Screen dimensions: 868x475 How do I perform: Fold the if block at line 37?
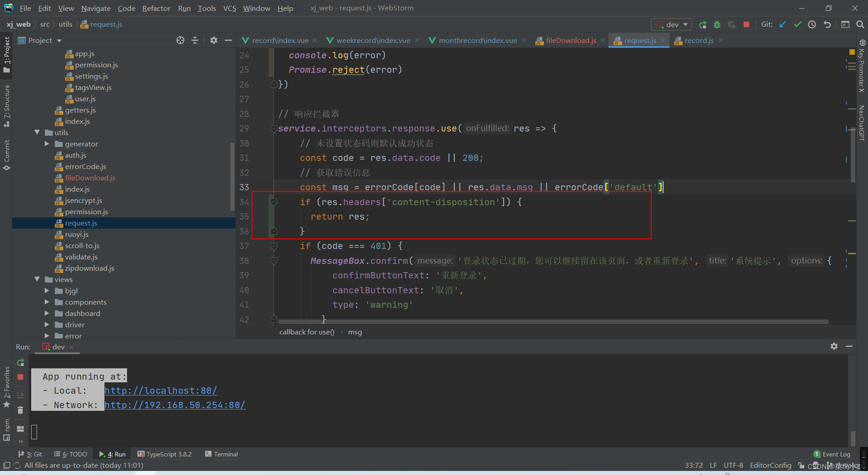pos(274,246)
